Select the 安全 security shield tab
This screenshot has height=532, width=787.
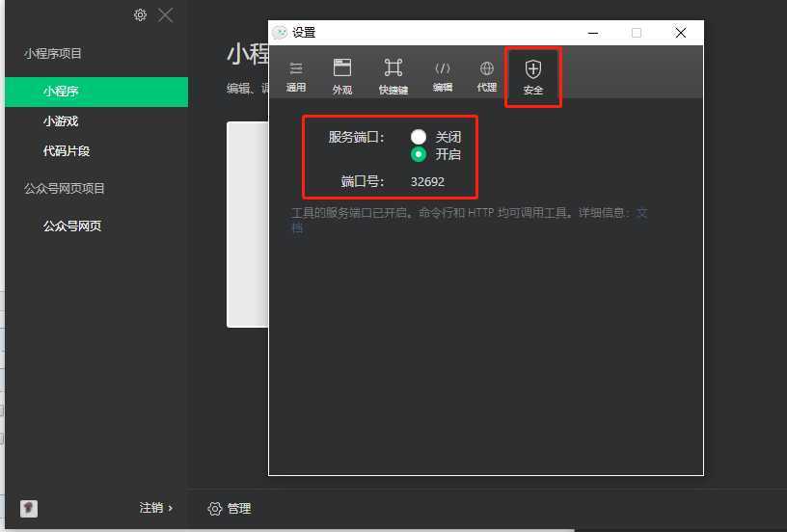[532, 77]
